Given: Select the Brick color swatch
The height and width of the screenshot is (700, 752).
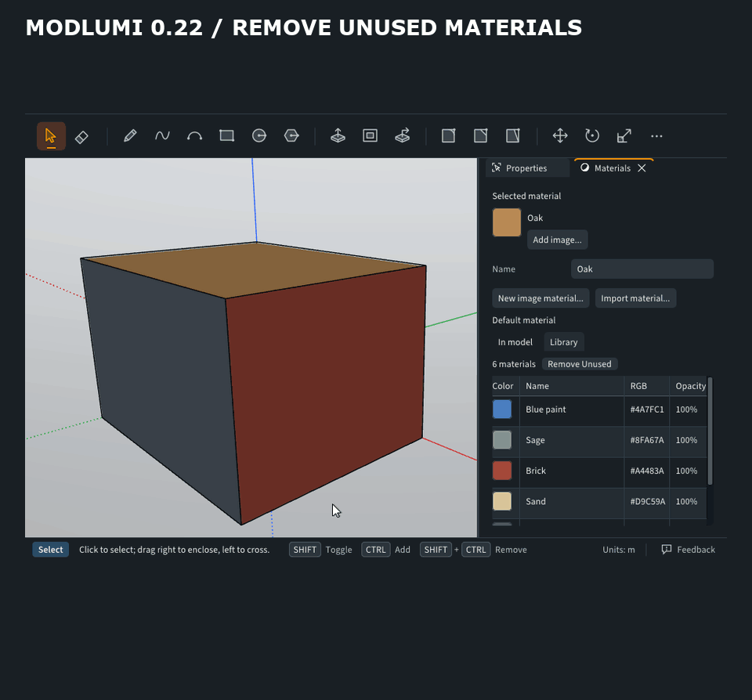Looking at the screenshot, I should click(x=501, y=471).
